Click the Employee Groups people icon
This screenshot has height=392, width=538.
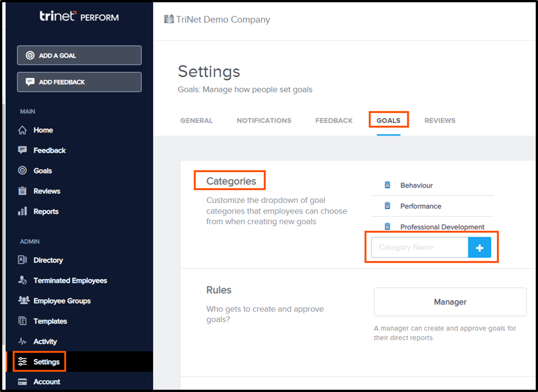pyautogui.click(x=23, y=300)
